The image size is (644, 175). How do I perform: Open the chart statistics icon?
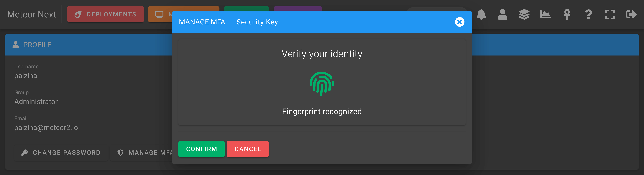pos(545,14)
